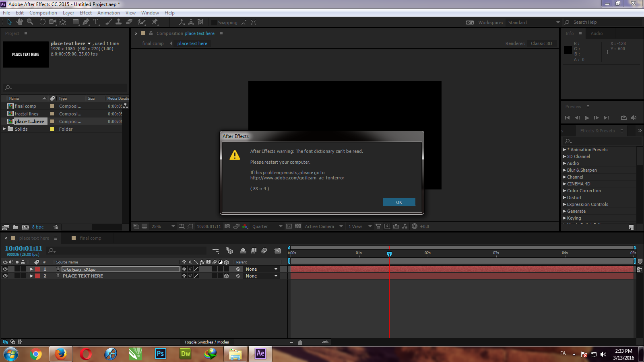The width and height of the screenshot is (644, 362).
Task: Hide PLACE TEXT HERE layer eye icon
Action: click(5, 276)
